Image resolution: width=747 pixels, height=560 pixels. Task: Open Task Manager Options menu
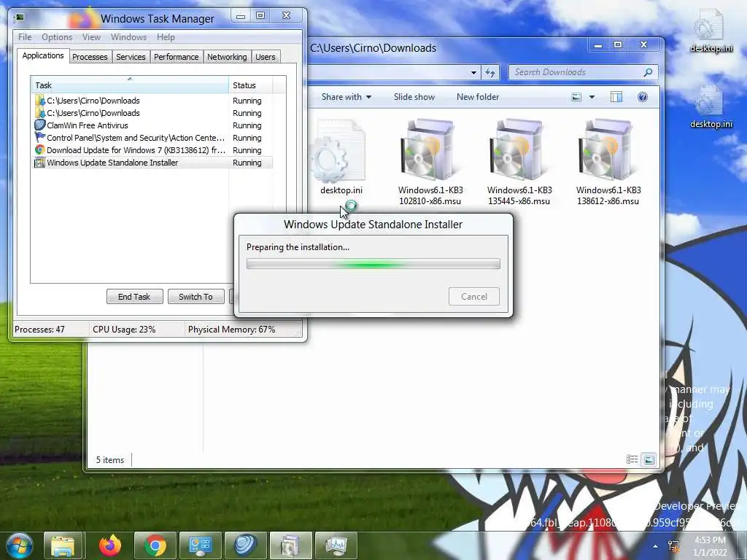(x=57, y=37)
